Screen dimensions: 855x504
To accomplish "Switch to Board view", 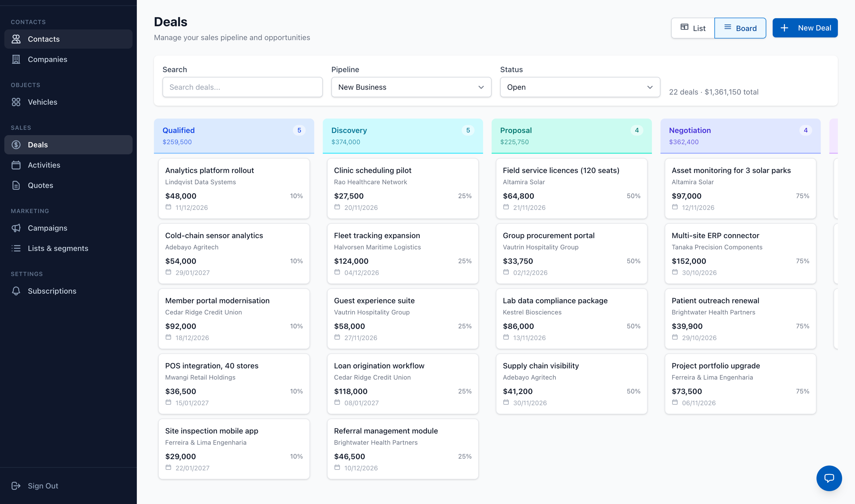I will point(740,28).
